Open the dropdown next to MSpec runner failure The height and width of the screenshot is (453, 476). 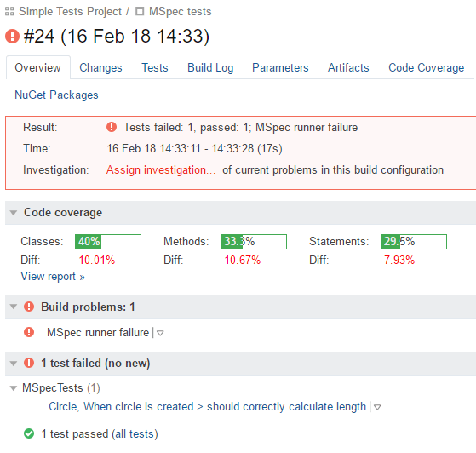tap(160, 333)
